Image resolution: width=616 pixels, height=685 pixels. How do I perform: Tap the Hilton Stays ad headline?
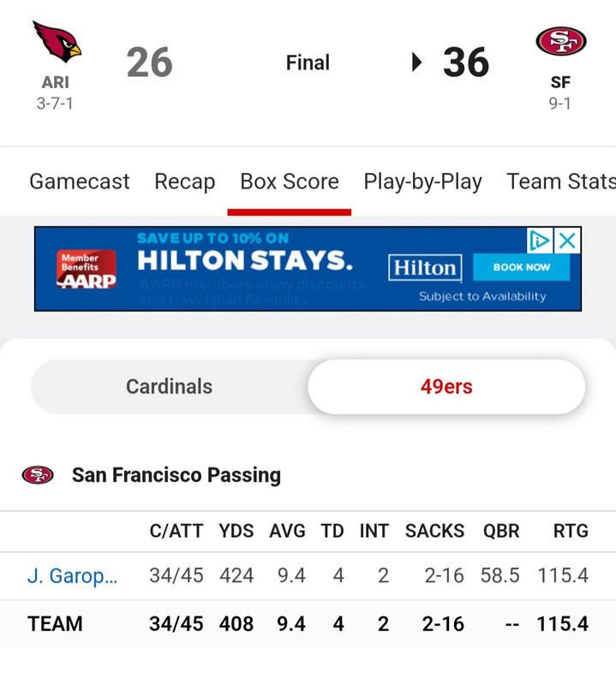coord(245,260)
